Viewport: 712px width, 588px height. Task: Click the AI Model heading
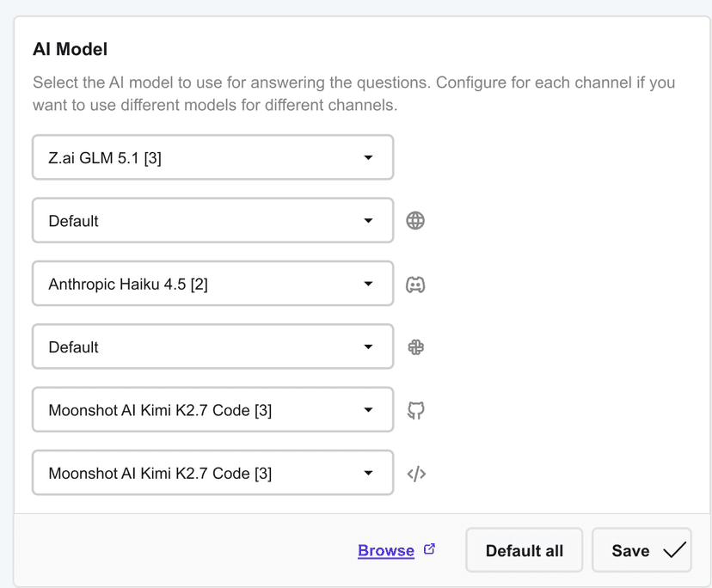pyautogui.click(x=70, y=49)
